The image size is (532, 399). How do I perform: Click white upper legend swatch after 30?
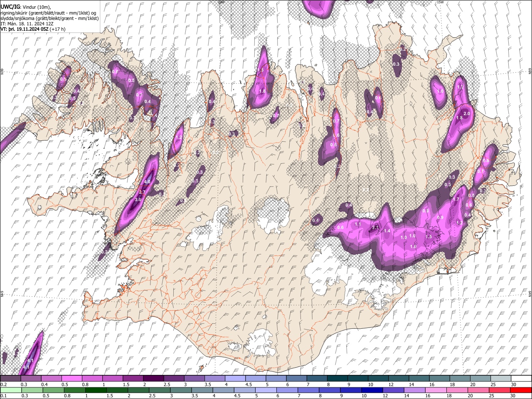[x=521, y=379]
